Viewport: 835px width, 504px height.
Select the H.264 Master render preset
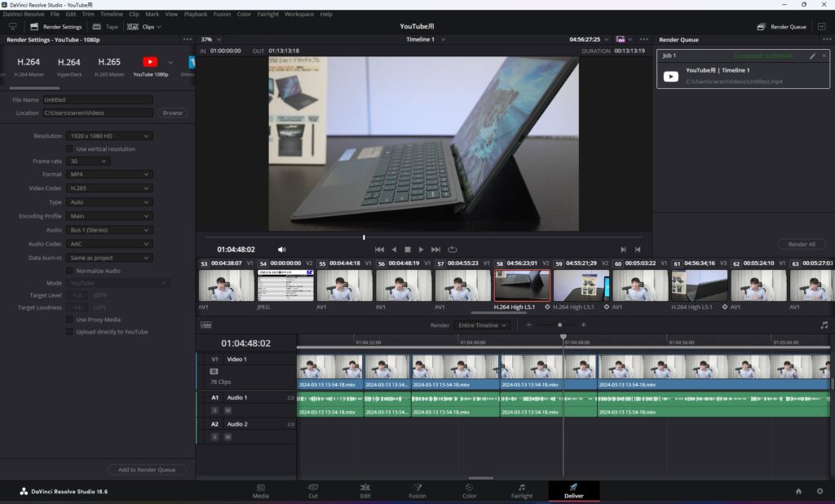29,66
